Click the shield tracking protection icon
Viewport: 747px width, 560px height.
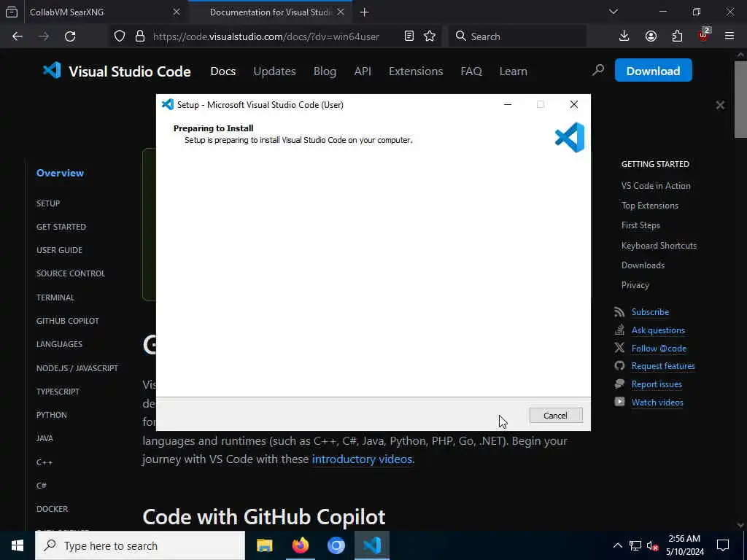pos(120,36)
